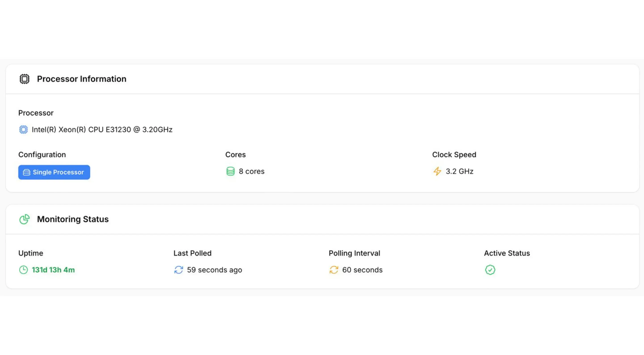The width and height of the screenshot is (644, 355).
Task: Click the Processor Information chip icon
Action: point(24,79)
